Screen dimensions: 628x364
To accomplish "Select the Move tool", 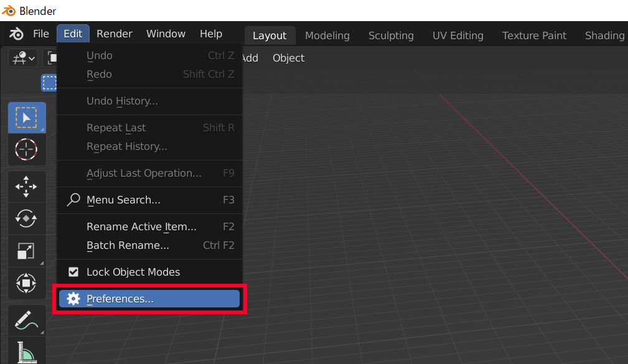I will click(x=27, y=186).
